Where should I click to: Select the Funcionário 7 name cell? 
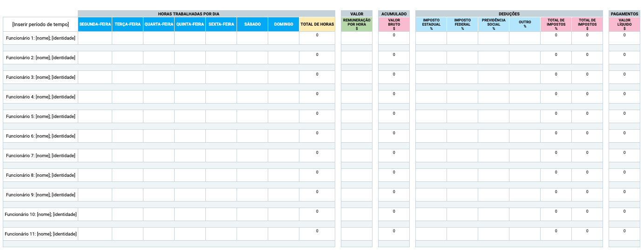click(41, 156)
